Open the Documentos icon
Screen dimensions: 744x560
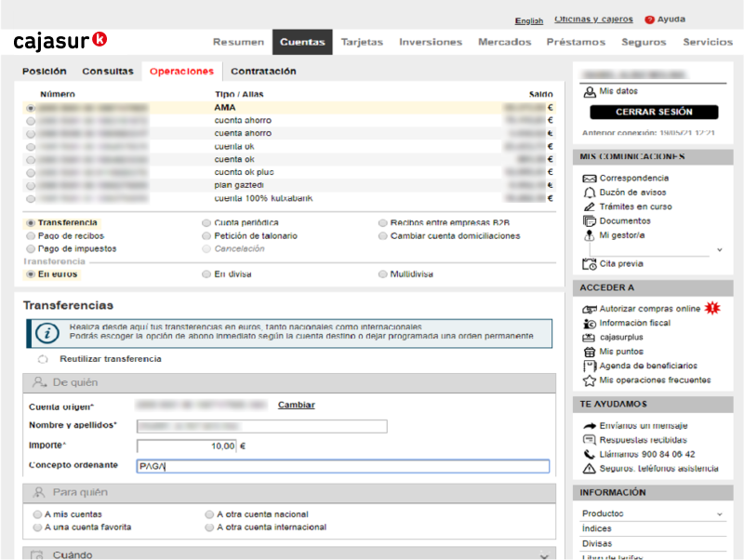(x=589, y=221)
